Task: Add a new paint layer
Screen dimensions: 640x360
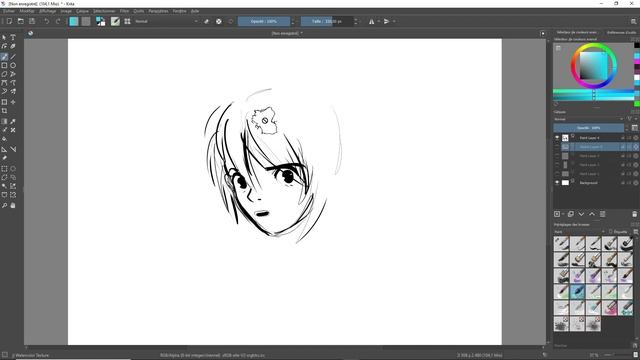Action: click(x=557, y=214)
